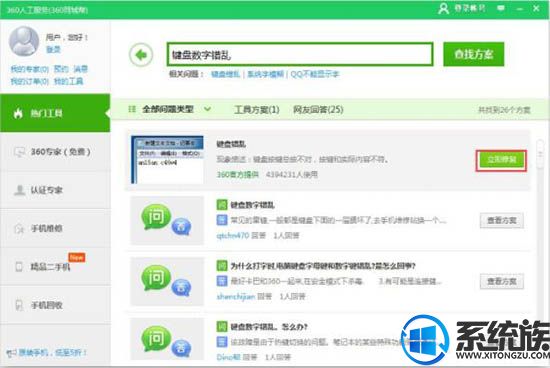The image size is (550, 368).
Task: Click inside the search box with 键盘数字错乱
Action: pos(300,54)
